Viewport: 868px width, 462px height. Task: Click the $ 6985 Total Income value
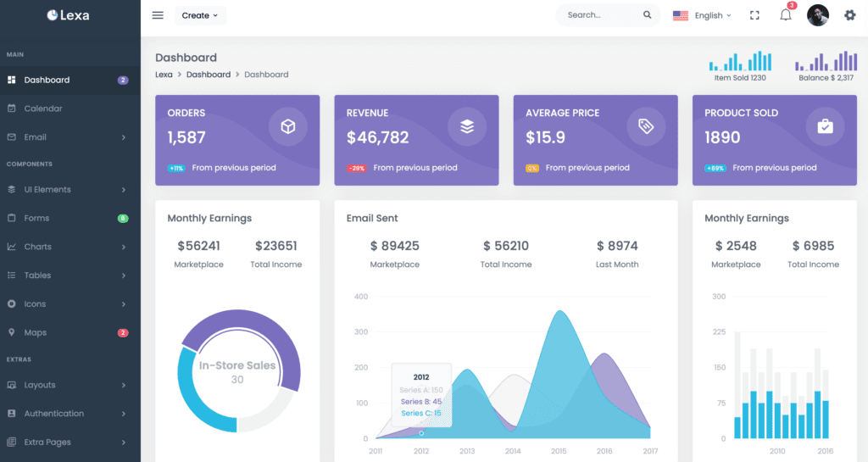tap(813, 246)
